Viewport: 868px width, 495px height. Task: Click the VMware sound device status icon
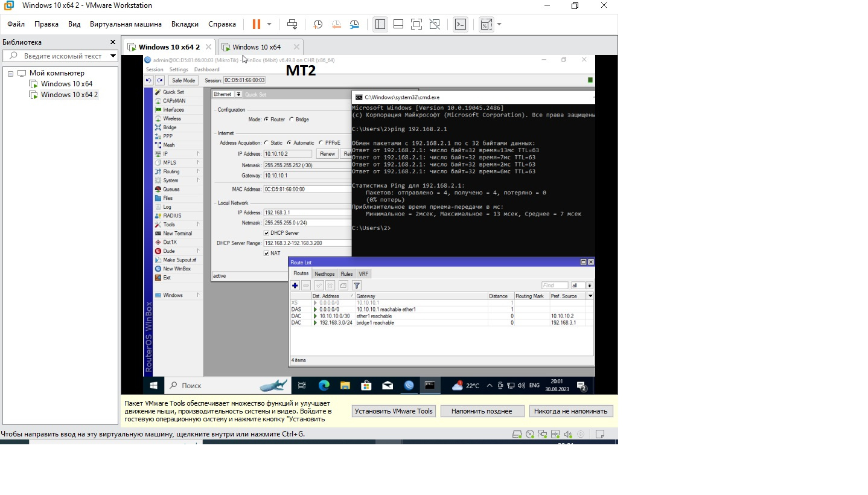(568, 434)
